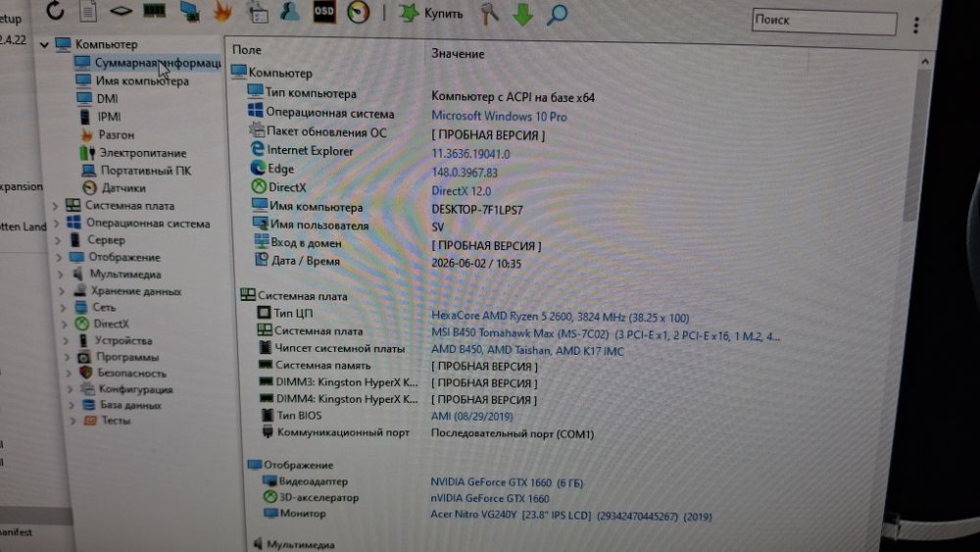Click the magnifier search toolbar icon
The width and height of the screenshot is (980, 552).
coord(557,15)
